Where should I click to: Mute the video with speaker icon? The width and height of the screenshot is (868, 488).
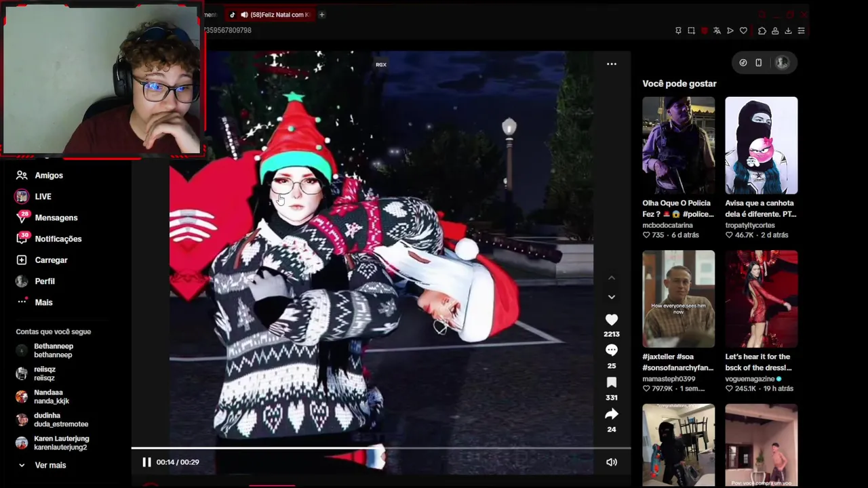[611, 462]
